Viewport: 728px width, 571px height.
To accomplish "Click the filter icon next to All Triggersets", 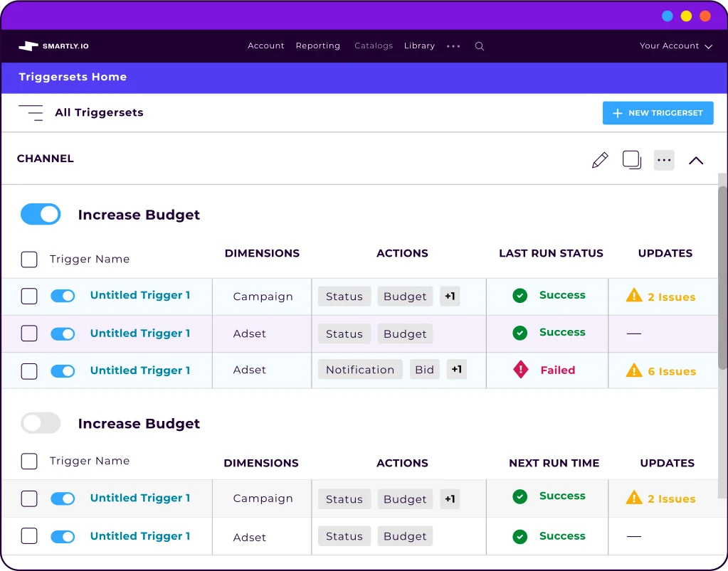I will click(x=30, y=112).
